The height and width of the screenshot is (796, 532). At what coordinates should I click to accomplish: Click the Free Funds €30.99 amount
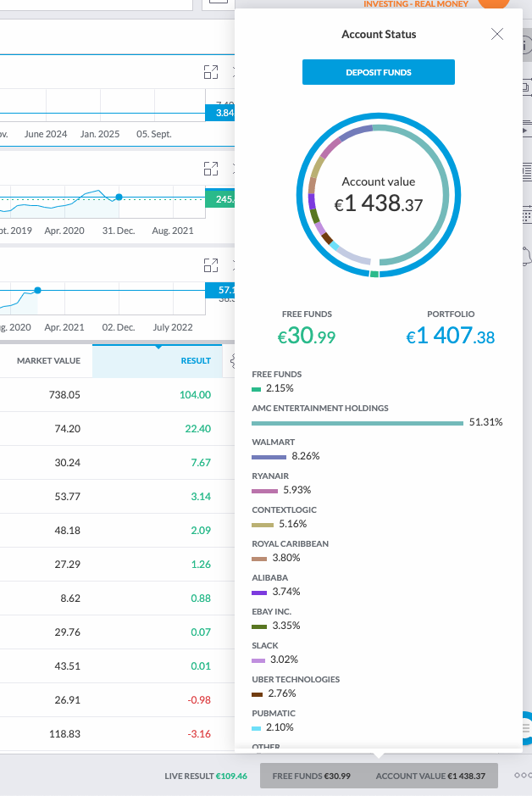[307, 336]
